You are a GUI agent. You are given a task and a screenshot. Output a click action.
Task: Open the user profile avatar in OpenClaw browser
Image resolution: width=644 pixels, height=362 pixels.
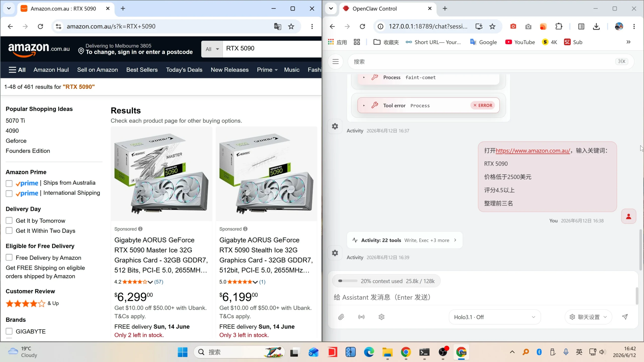[x=619, y=26]
